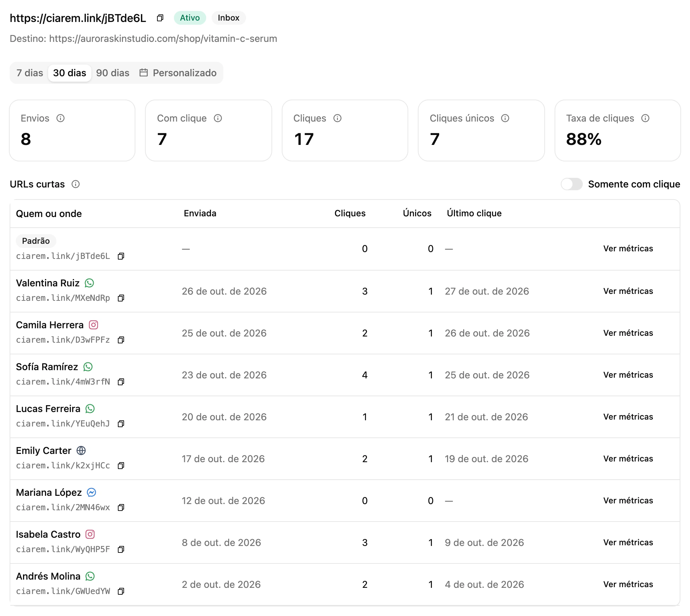Viewport: 690px width, 616px height.
Task: View metrics for Mariana López
Action: coord(628,501)
